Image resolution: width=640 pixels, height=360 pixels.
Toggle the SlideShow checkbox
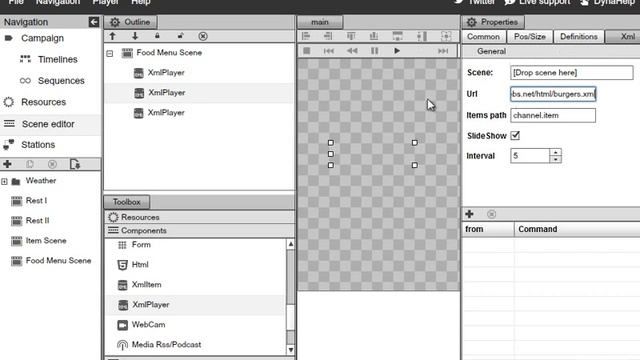pyautogui.click(x=515, y=136)
